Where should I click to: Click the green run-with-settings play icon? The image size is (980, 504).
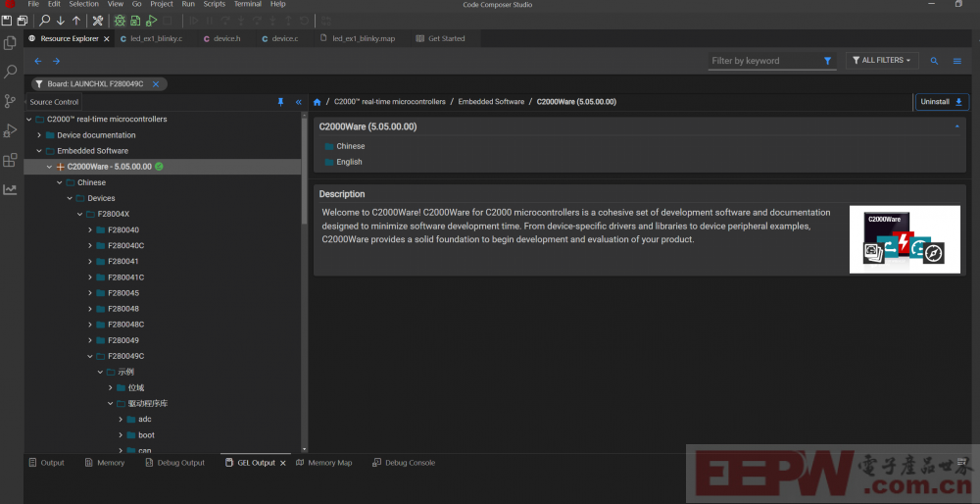(x=151, y=21)
